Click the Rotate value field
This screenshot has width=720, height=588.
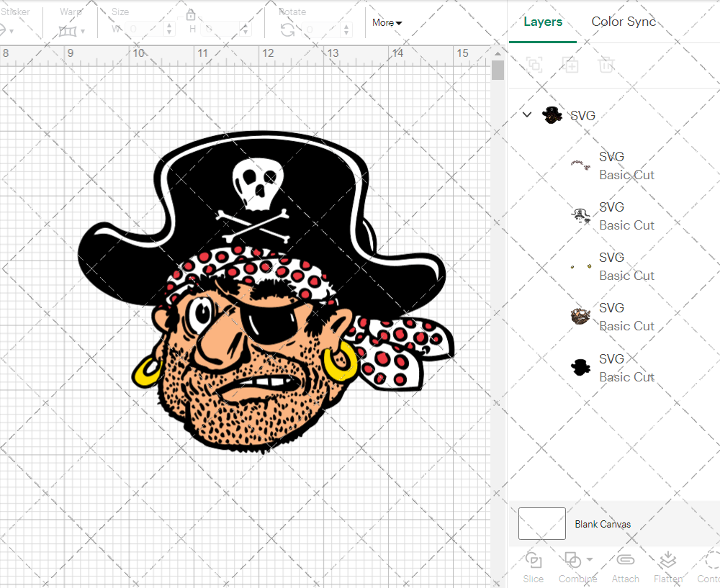(x=321, y=30)
